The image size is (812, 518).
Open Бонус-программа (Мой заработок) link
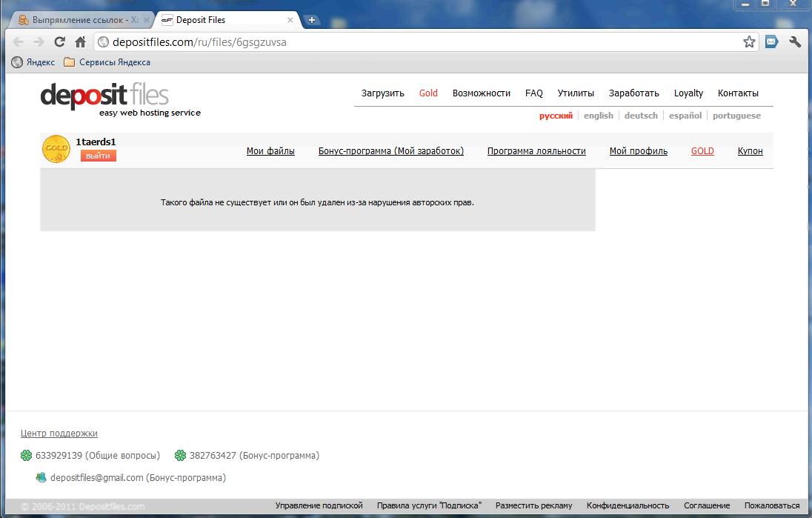point(391,151)
